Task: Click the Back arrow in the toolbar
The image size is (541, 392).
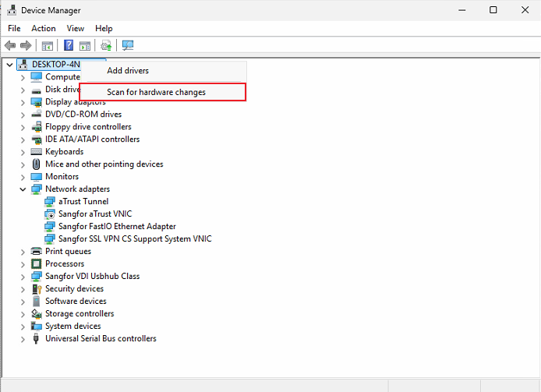Action: coord(10,46)
